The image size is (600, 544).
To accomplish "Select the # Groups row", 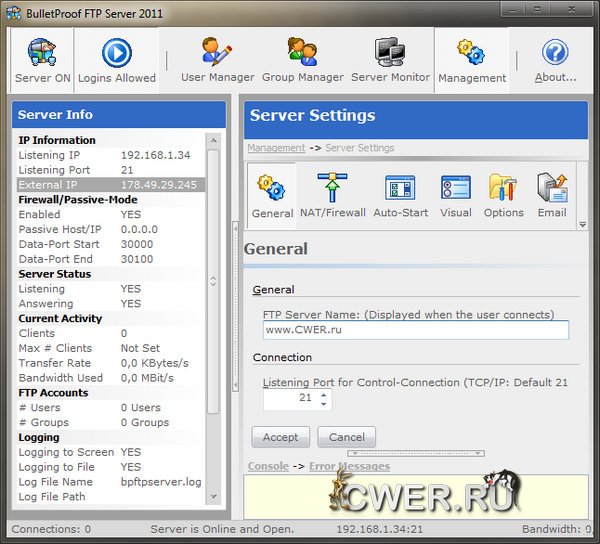I will [111, 422].
